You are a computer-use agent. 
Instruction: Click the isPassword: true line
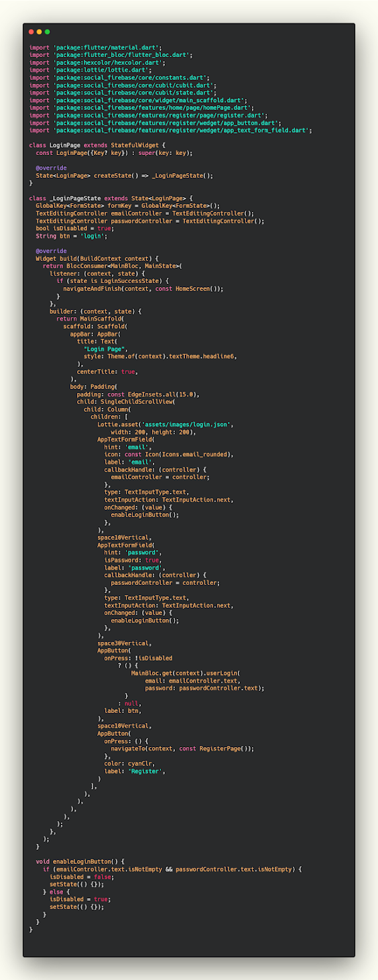coord(133,559)
